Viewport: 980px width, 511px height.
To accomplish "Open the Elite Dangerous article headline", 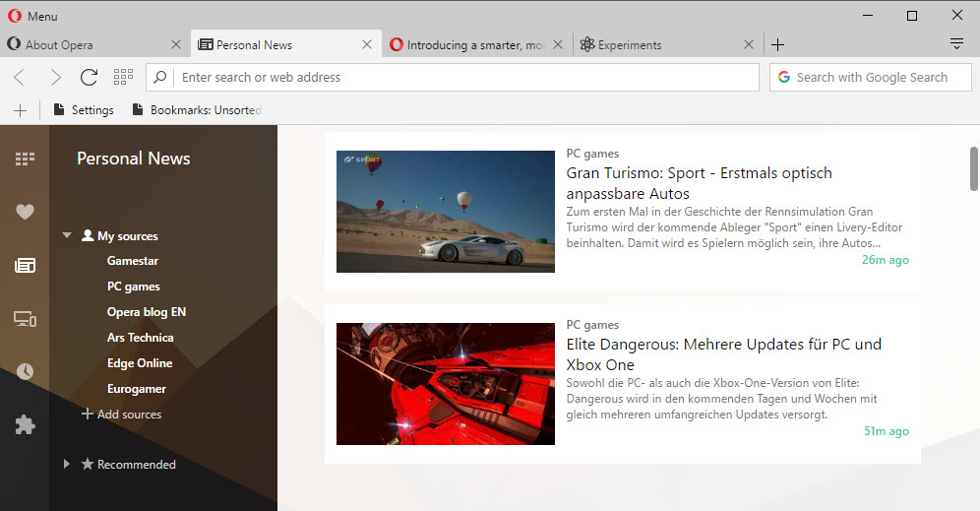I will pyautogui.click(x=724, y=354).
